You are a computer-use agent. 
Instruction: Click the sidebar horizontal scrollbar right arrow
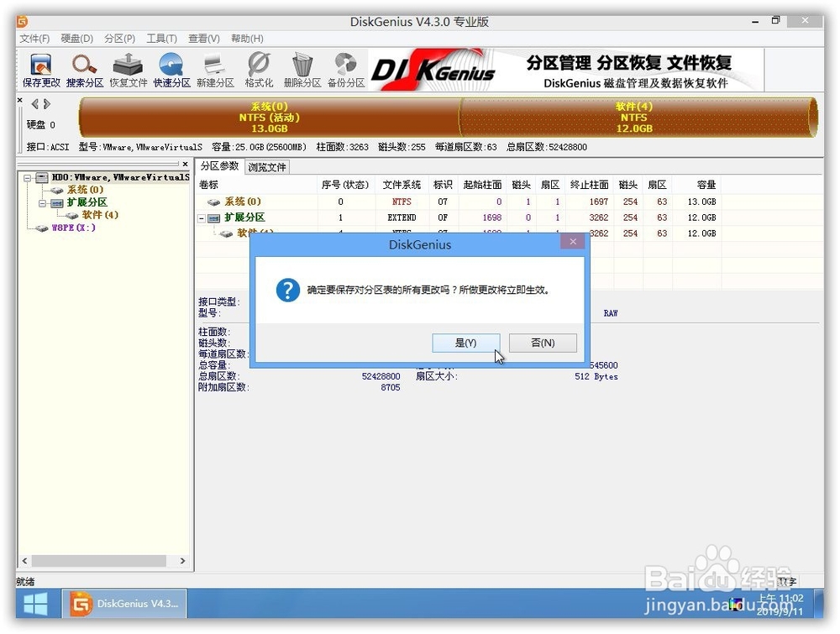pos(182,560)
